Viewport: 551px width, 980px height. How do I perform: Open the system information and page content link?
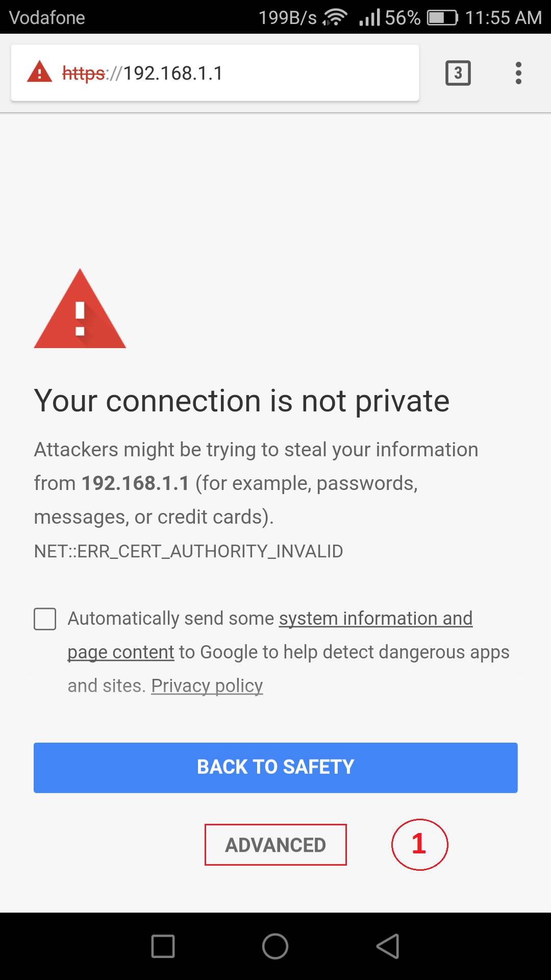point(375,618)
